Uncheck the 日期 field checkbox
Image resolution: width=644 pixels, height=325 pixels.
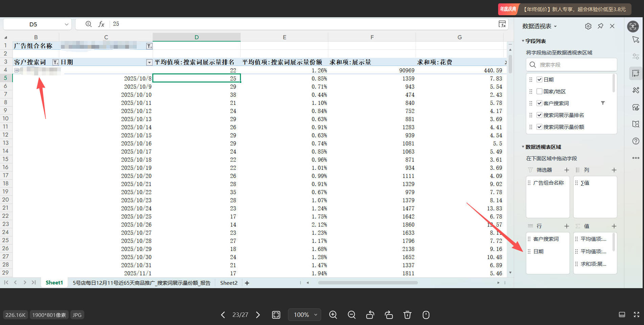click(x=539, y=79)
